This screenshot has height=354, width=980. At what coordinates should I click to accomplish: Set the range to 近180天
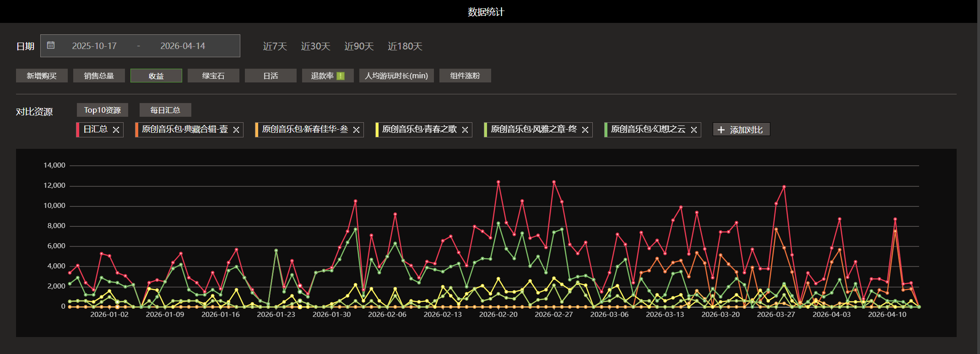click(405, 46)
